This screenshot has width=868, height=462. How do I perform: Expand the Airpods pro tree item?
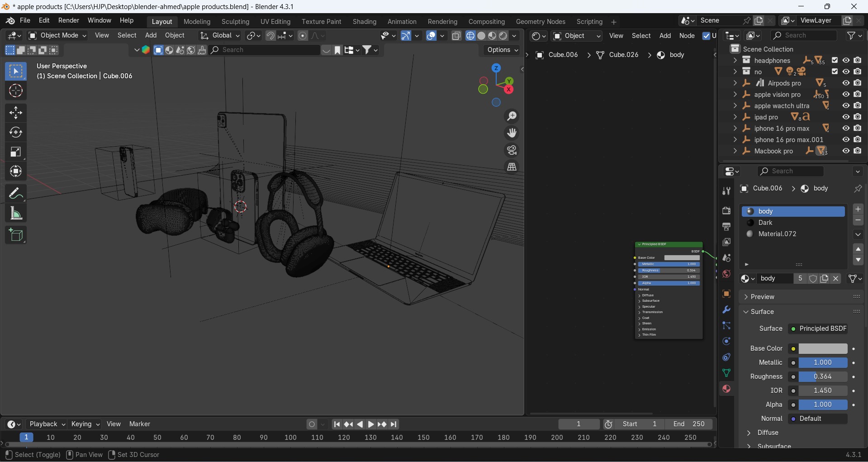tap(735, 83)
